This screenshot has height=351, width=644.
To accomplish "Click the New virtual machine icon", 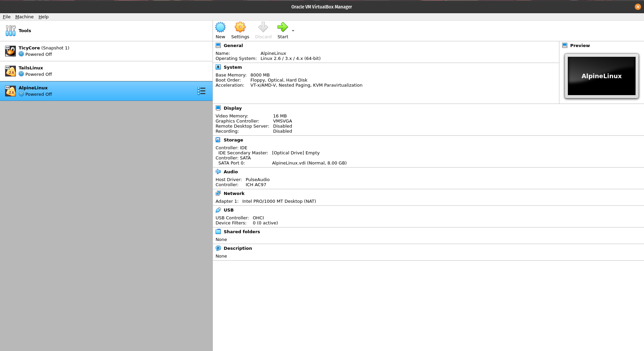I will tap(220, 27).
